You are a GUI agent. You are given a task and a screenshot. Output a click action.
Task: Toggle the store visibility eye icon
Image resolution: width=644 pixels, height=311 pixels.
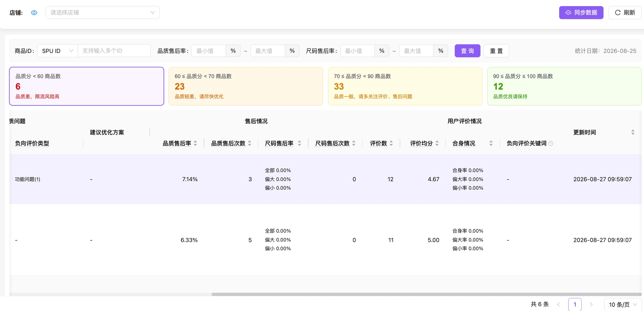pos(34,13)
